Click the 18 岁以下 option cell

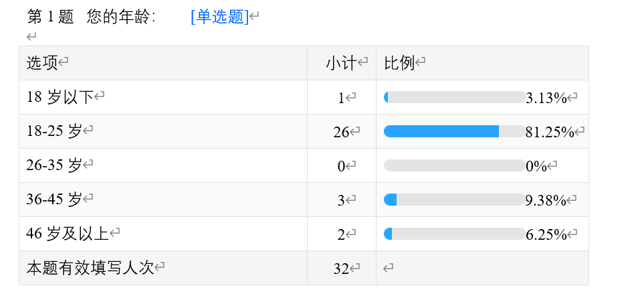(x=163, y=98)
